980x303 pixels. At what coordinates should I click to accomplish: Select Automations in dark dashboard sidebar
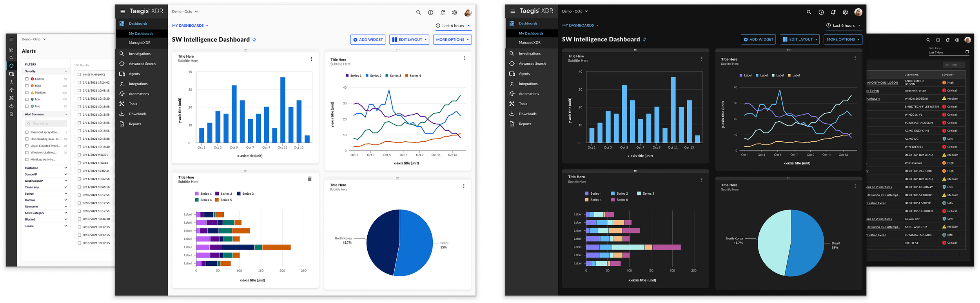[532, 94]
